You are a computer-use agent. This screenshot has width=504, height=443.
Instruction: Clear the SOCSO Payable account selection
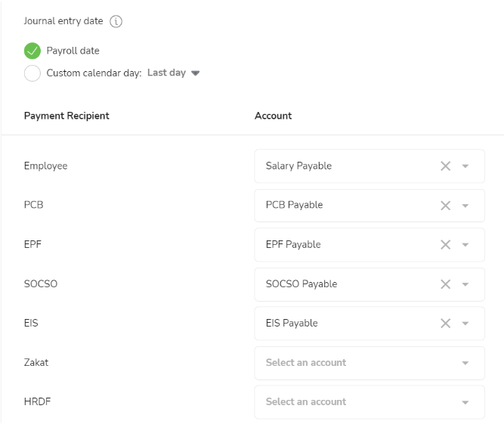(x=445, y=284)
